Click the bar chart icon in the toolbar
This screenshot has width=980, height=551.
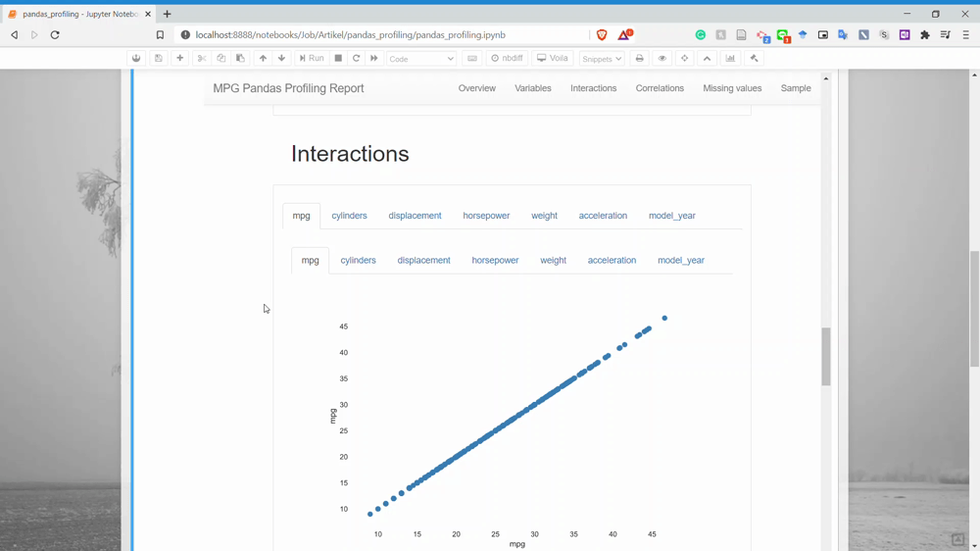(x=730, y=58)
